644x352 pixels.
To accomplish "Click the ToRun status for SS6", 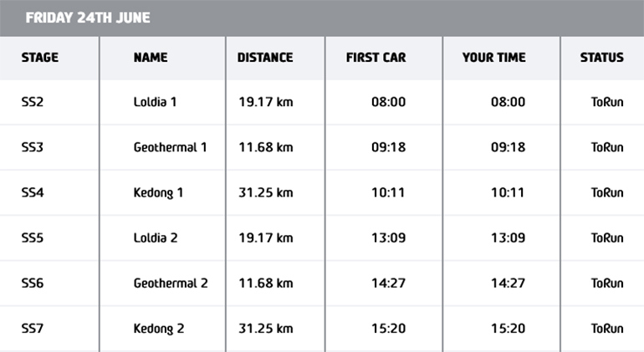I will [606, 283].
